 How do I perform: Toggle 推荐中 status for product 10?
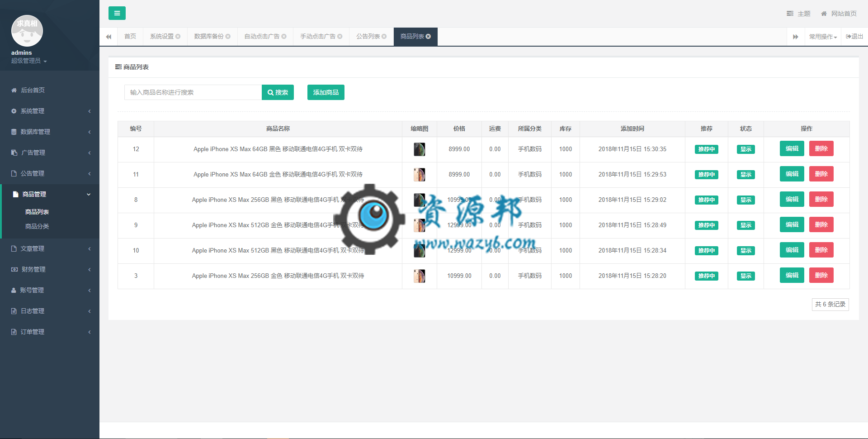click(x=707, y=251)
